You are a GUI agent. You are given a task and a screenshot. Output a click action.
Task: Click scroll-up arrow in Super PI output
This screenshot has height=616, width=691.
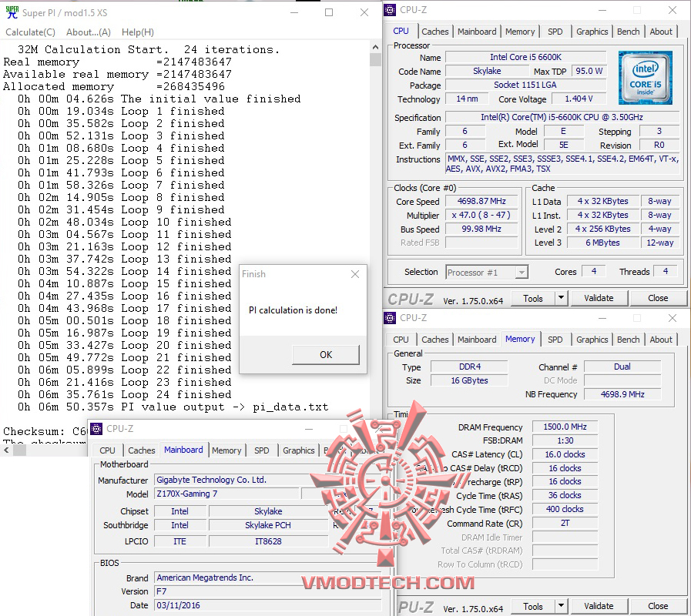coord(375,47)
